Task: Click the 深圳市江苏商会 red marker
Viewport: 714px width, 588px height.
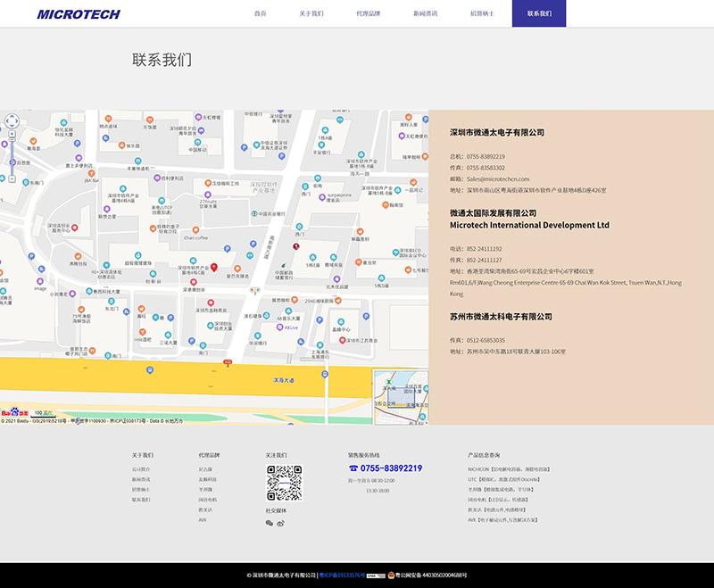Action: point(343,341)
